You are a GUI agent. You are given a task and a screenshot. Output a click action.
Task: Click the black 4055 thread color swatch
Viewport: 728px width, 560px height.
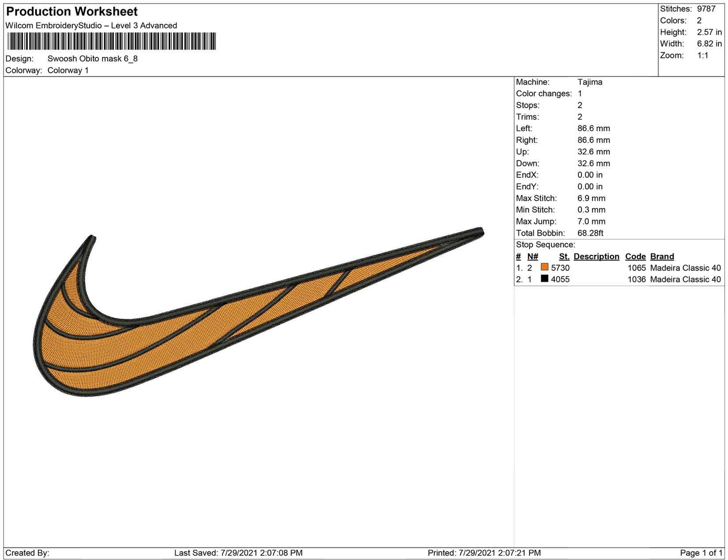pos(544,279)
